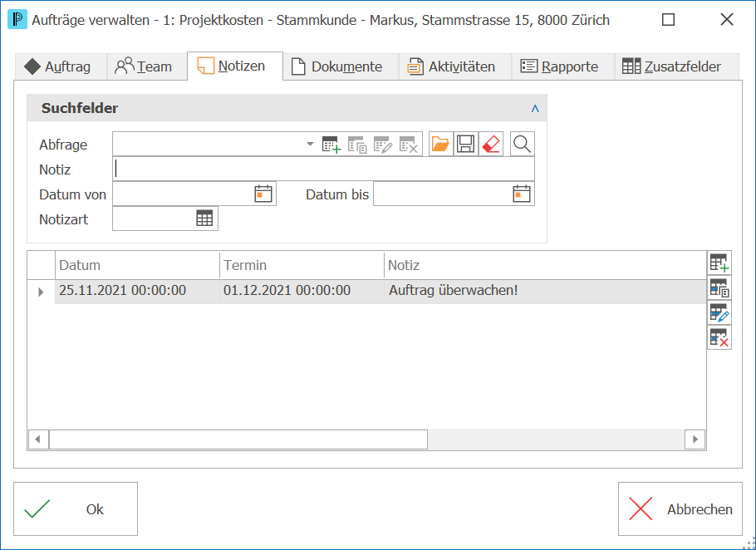Sort by the Termin column header

(x=302, y=265)
